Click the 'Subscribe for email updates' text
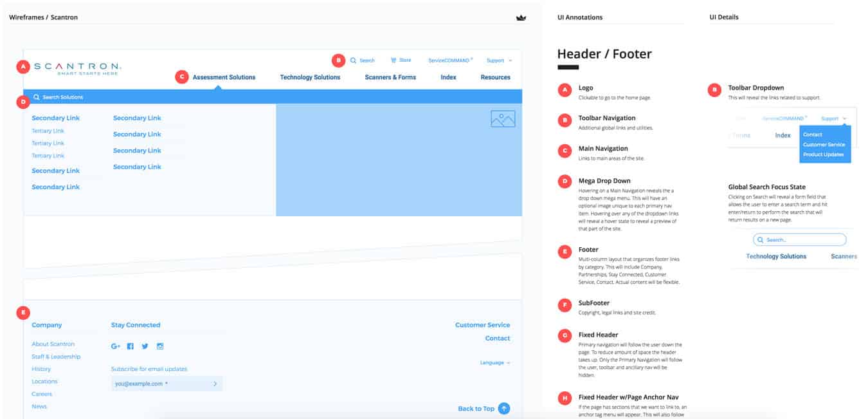This screenshot has height=419, width=868. pyautogui.click(x=149, y=369)
